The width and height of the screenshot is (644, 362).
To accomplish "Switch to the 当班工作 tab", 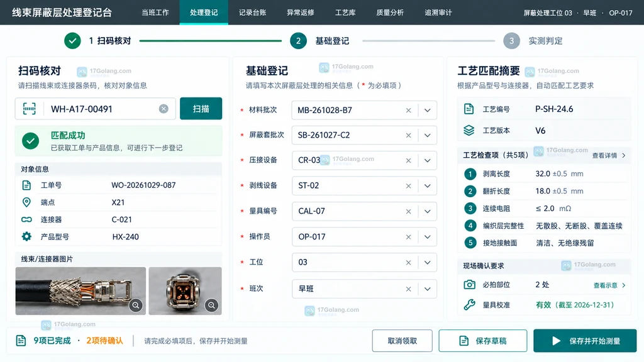I will tap(155, 13).
